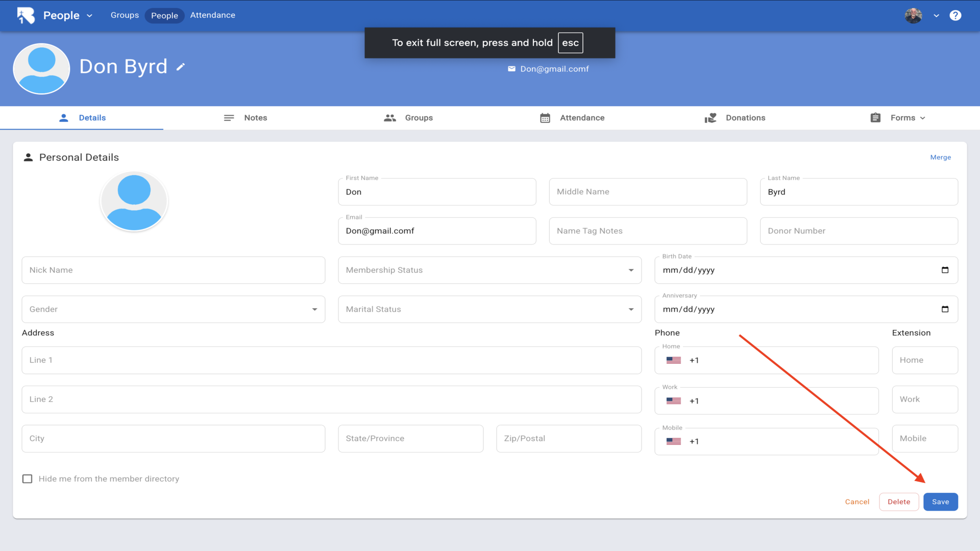This screenshot has width=980, height=551.
Task: Check Hide me from the member directory
Action: (x=28, y=479)
